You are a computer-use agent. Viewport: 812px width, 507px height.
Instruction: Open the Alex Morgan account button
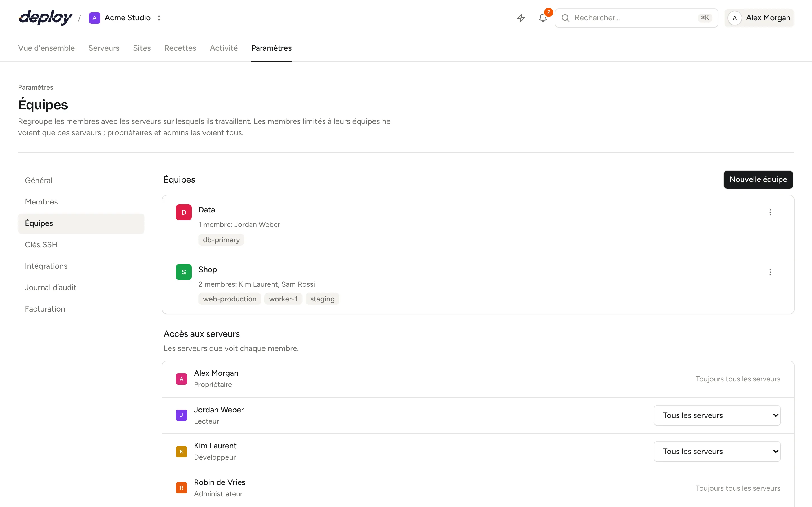759,18
